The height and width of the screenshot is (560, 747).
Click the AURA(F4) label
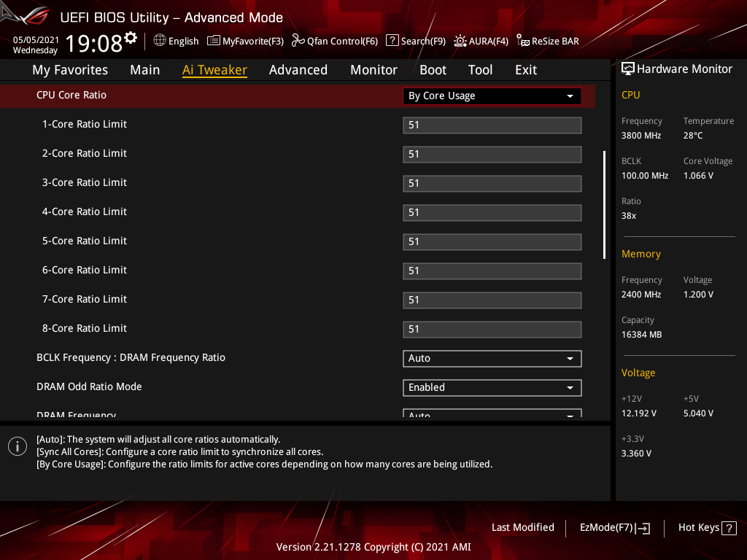coord(488,42)
